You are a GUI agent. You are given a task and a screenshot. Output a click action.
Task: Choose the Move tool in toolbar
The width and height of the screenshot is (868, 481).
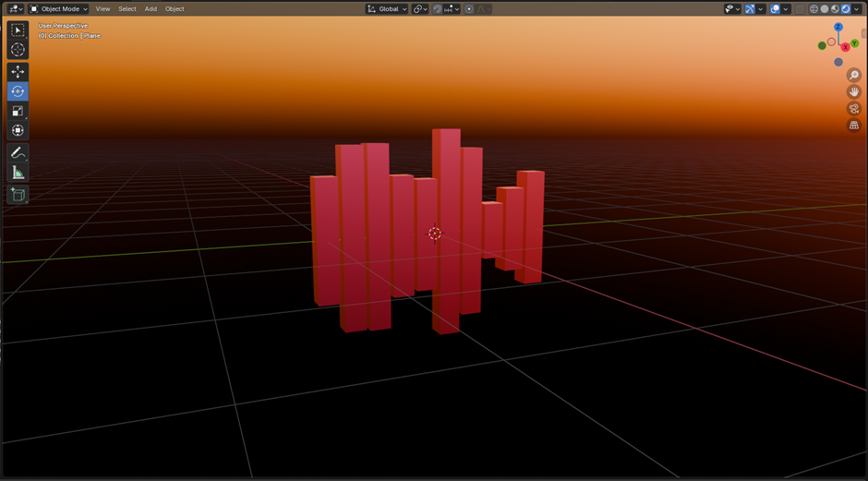[18, 72]
